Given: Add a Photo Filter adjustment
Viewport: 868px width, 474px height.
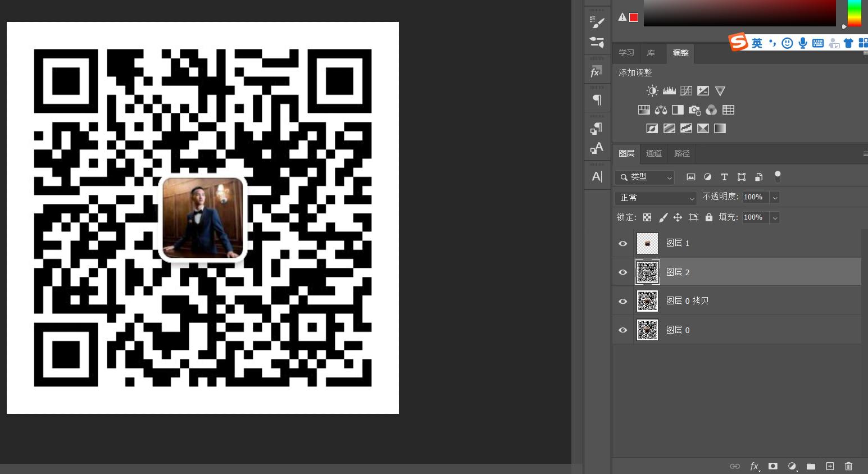Looking at the screenshot, I should point(695,110).
